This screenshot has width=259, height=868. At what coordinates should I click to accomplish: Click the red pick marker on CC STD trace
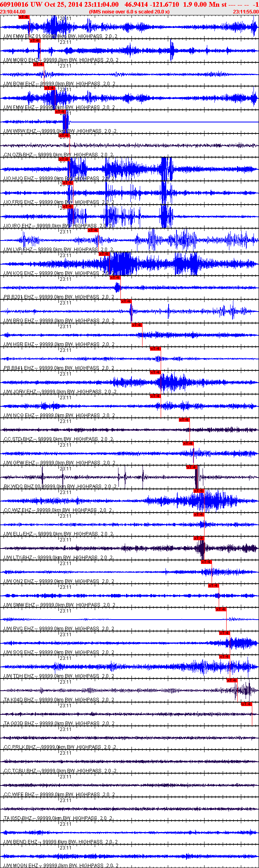tap(185, 420)
